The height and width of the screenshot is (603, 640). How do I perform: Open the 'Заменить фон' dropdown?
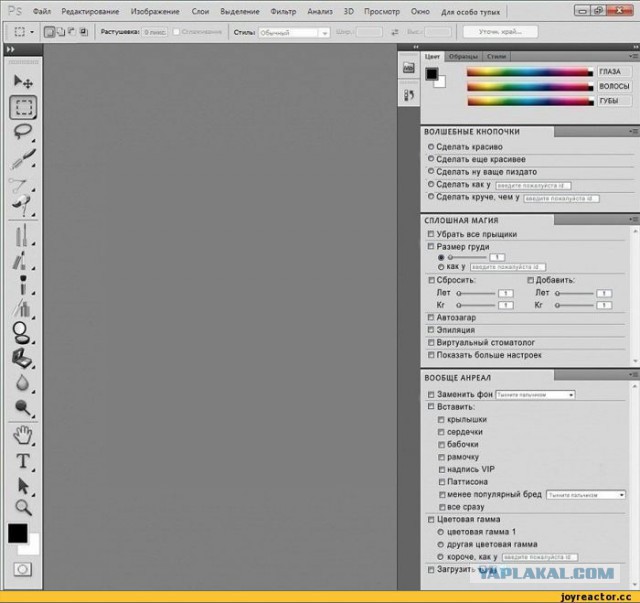[x=535, y=395]
